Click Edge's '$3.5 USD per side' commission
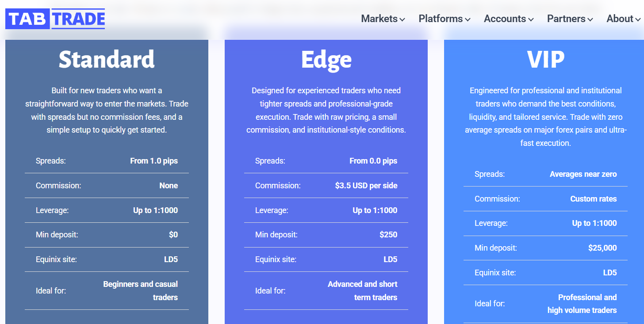The width and height of the screenshot is (644, 324). pos(366,186)
